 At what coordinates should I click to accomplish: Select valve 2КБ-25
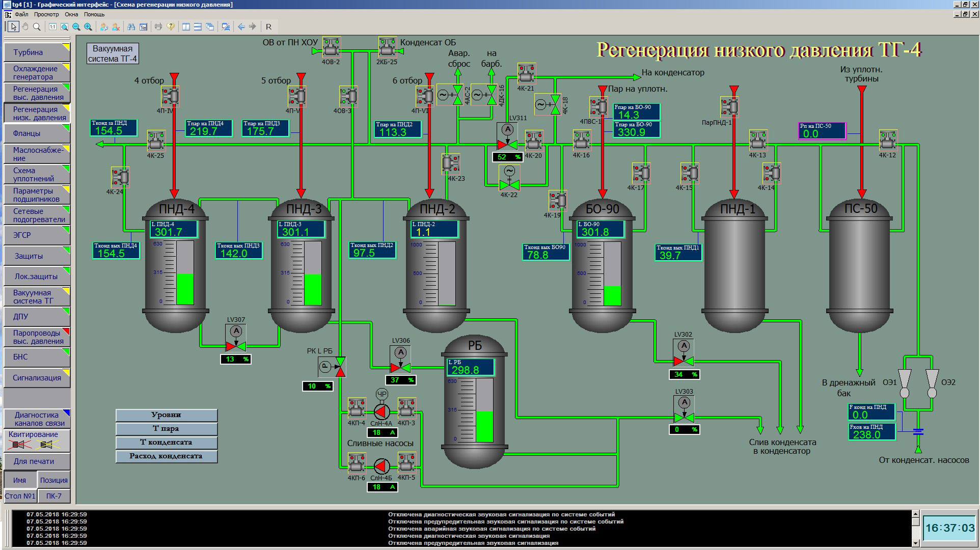coord(387,47)
